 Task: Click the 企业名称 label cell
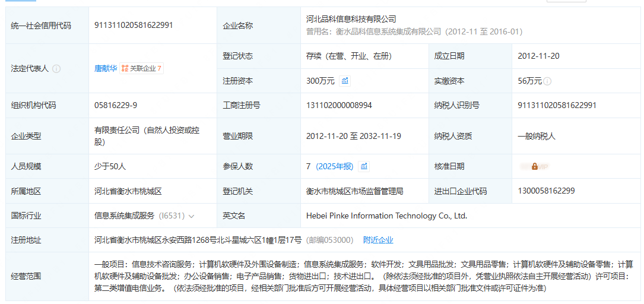coord(259,26)
